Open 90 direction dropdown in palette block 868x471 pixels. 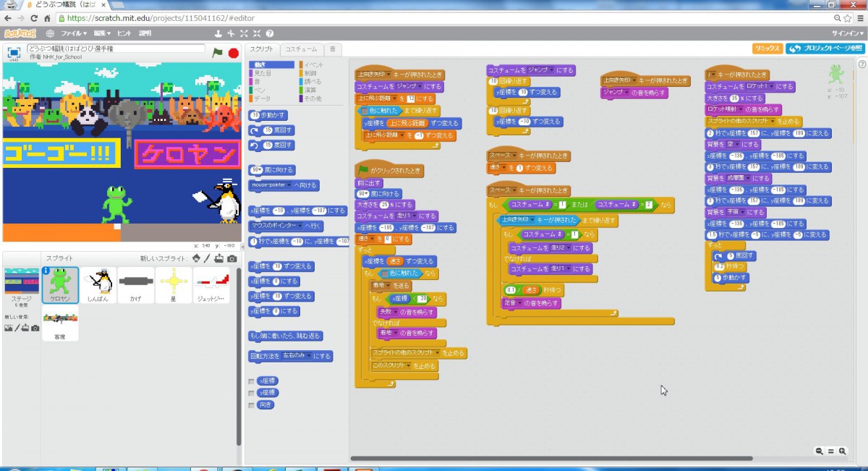tap(257, 170)
